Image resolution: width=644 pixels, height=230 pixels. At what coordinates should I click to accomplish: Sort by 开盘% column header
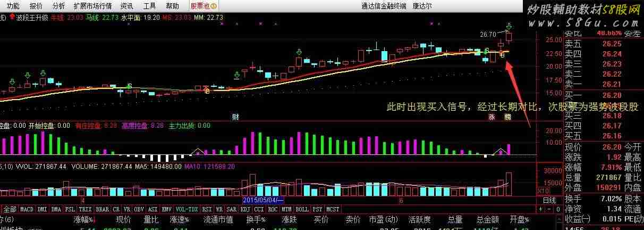pyautogui.click(x=519, y=219)
